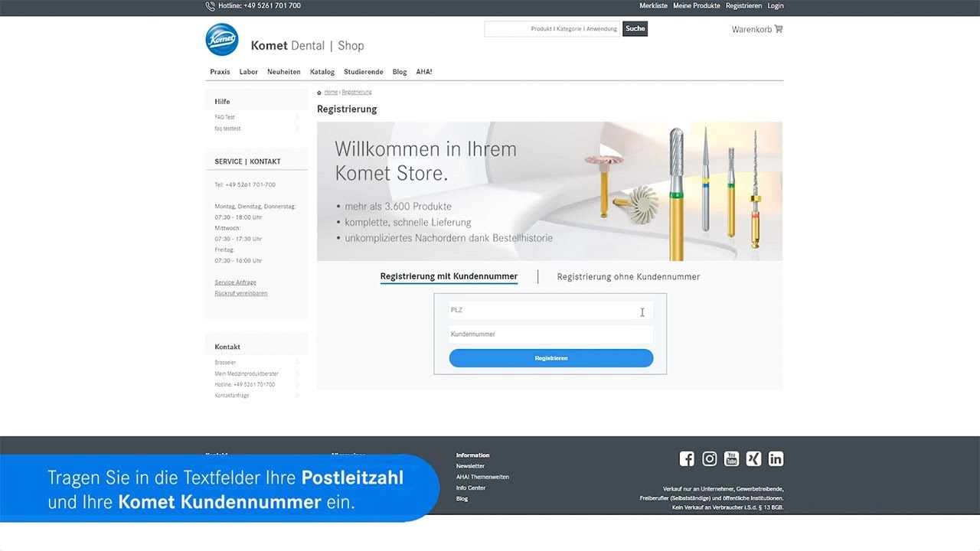Expand the Brasseler contact arrow

[x=297, y=363]
